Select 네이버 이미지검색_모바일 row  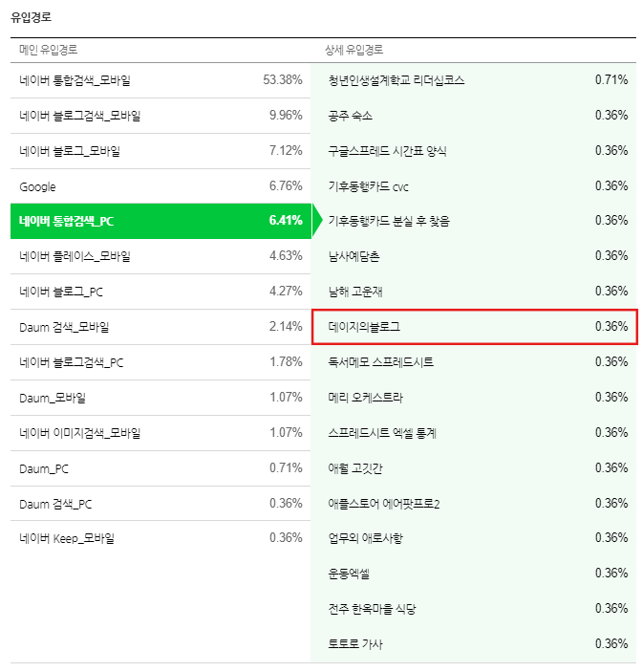[x=160, y=433]
